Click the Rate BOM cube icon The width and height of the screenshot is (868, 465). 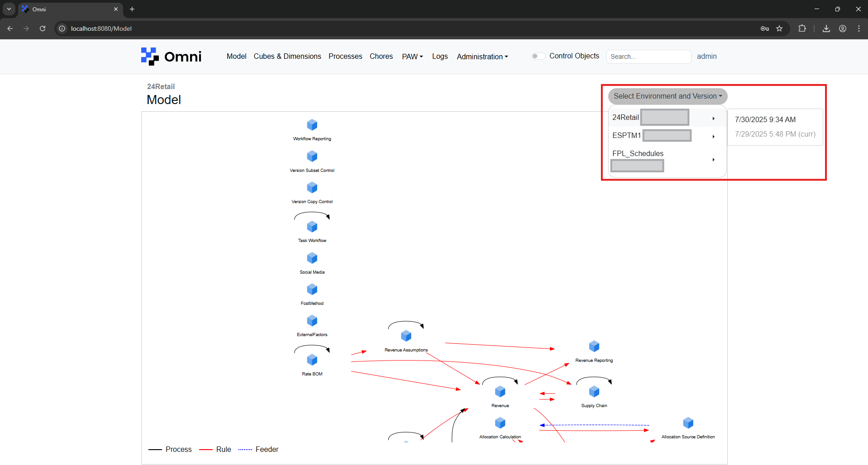pos(312,360)
